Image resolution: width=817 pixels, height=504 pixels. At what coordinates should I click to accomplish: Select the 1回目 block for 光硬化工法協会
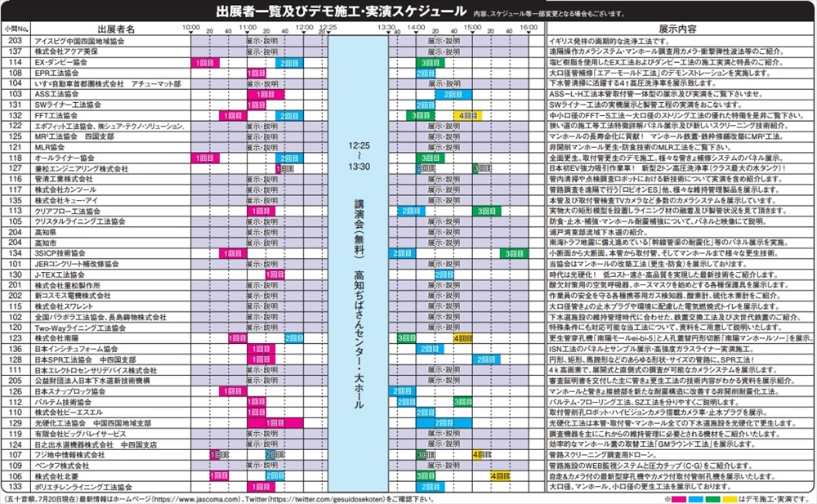(275, 423)
